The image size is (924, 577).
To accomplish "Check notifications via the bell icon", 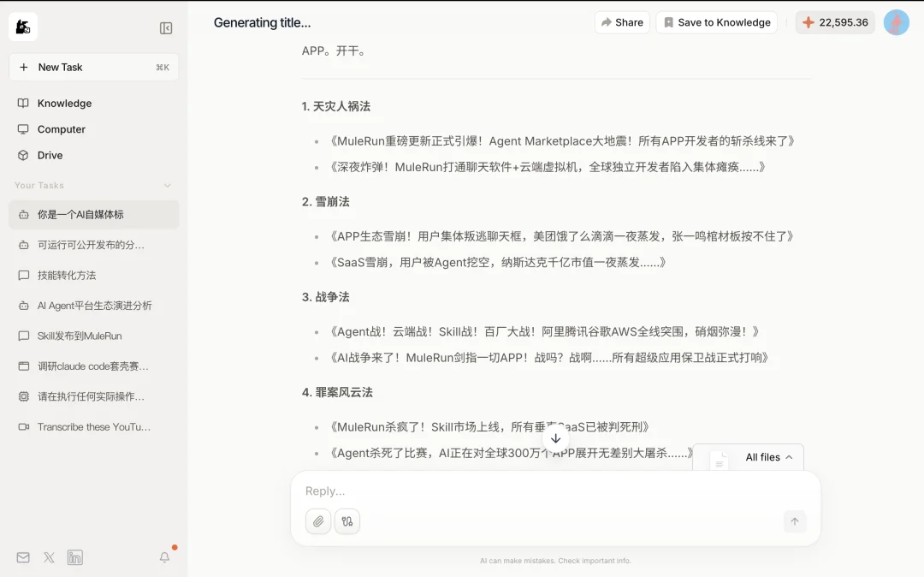I will (x=163, y=557).
